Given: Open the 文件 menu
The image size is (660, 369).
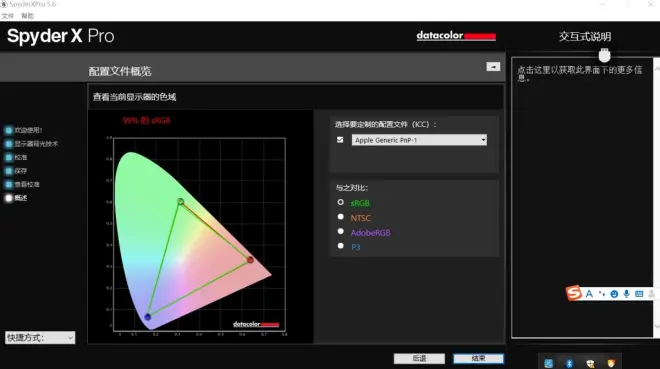Looking at the screenshot, I should pos(7,16).
